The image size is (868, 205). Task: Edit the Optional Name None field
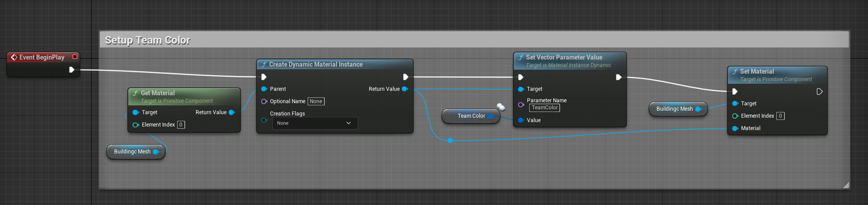[x=316, y=101]
